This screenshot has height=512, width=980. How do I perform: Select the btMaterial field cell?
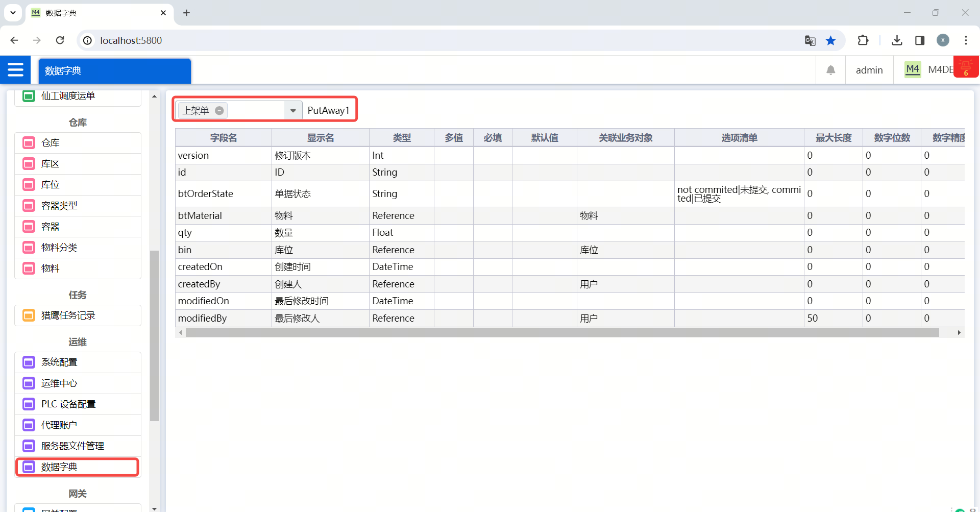pos(224,215)
